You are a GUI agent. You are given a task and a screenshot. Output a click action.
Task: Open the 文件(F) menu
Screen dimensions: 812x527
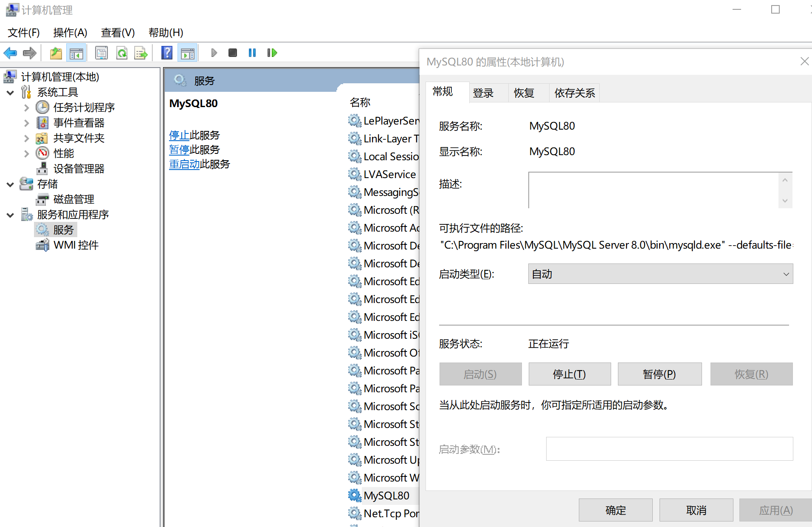tap(24, 33)
